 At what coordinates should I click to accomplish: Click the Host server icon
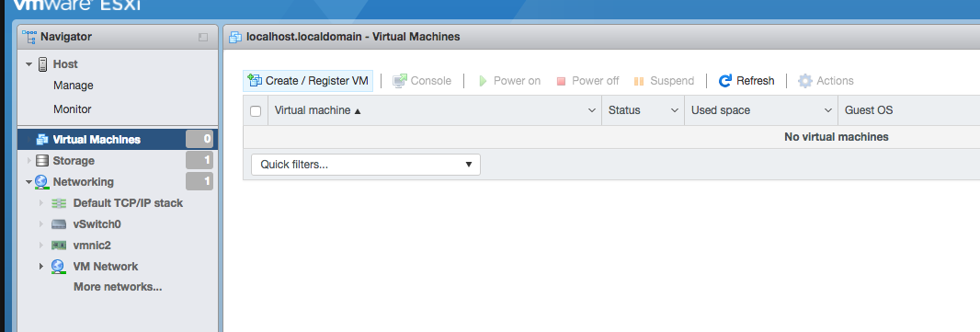(x=43, y=63)
